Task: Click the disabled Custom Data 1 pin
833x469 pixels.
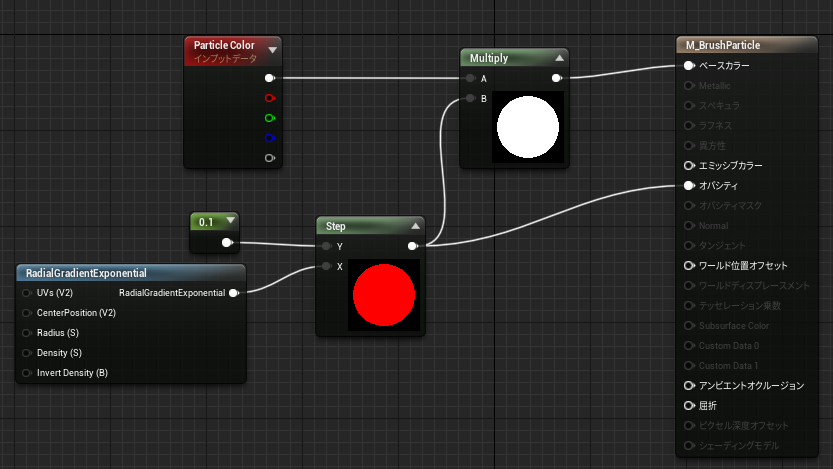Action: (x=689, y=366)
